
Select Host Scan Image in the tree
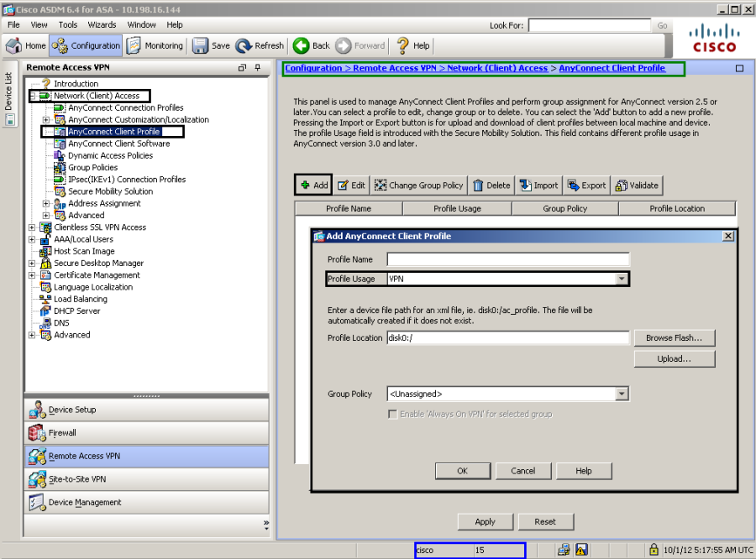tap(84, 251)
